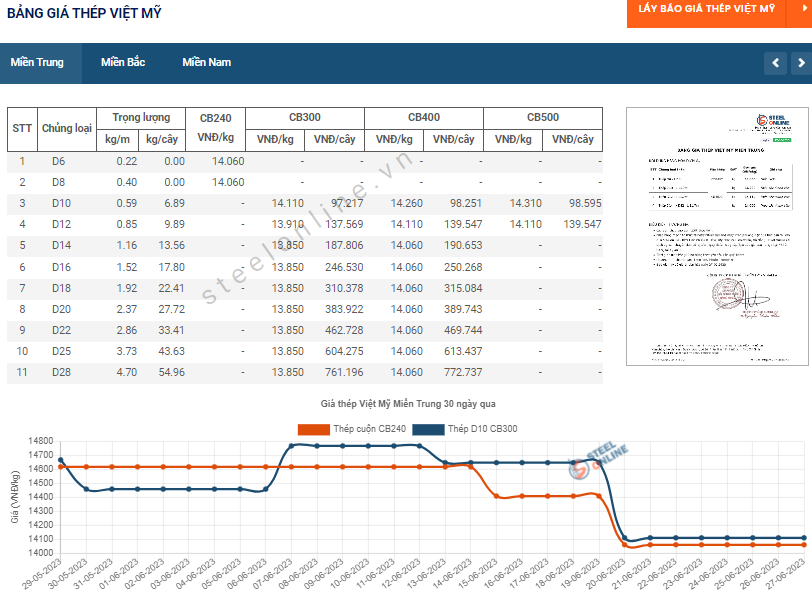Select the D6 row label
The image size is (812, 597).
pyautogui.click(x=59, y=162)
